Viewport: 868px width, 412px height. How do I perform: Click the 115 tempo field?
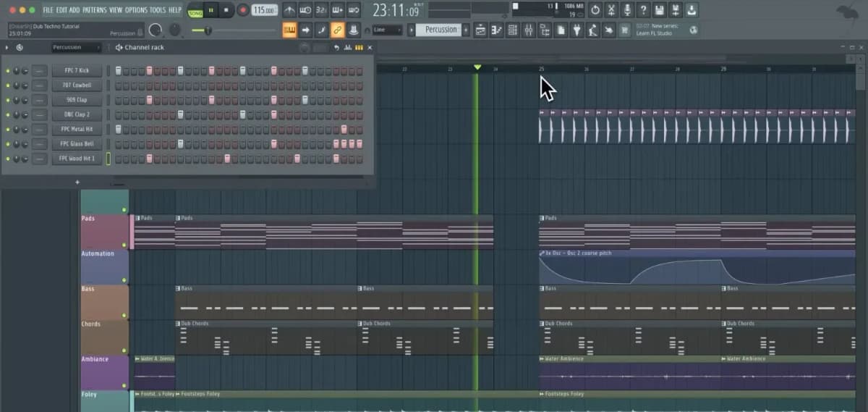point(265,10)
